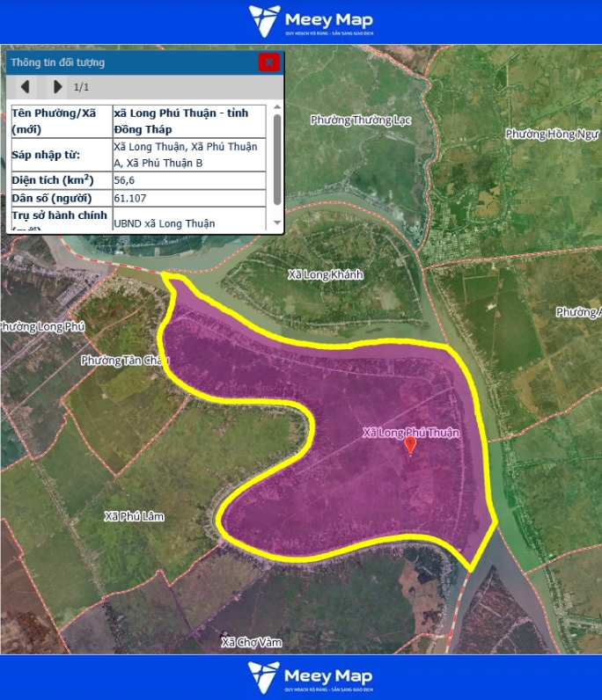
Task: Click the population value 61.107 cell
Action: tap(129, 199)
